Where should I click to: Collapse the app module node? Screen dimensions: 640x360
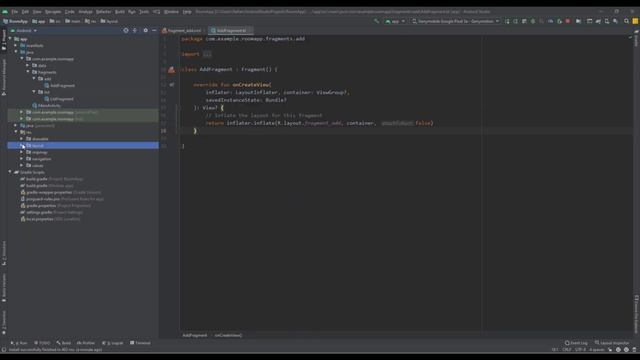[x=10, y=39]
